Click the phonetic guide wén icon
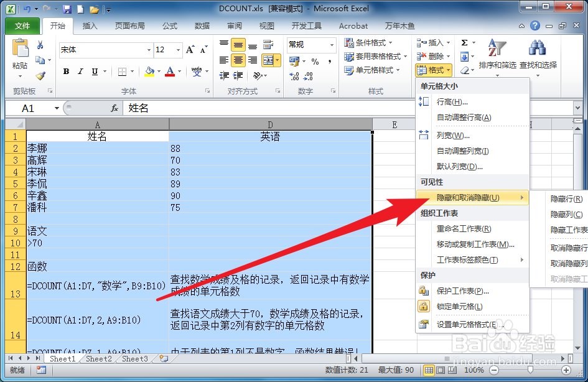The image size is (588, 382). click(197, 71)
